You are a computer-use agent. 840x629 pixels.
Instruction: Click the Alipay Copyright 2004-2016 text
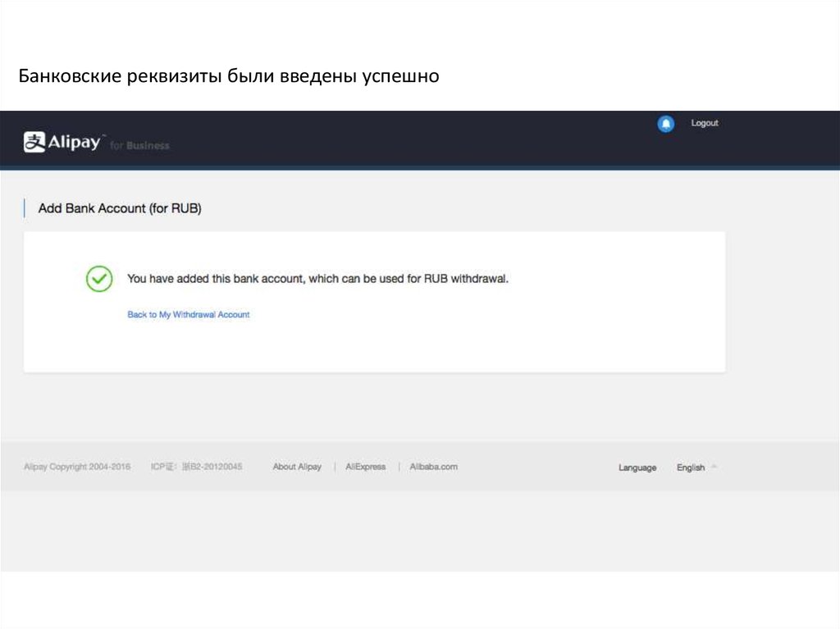(77, 467)
